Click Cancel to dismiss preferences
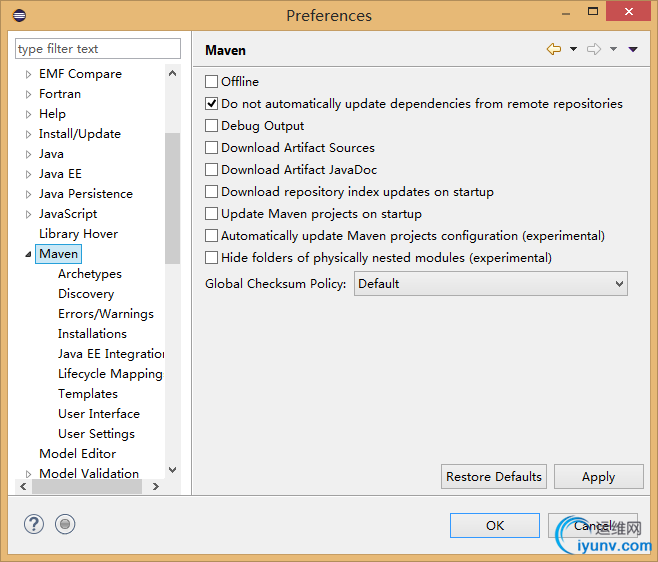 593,525
